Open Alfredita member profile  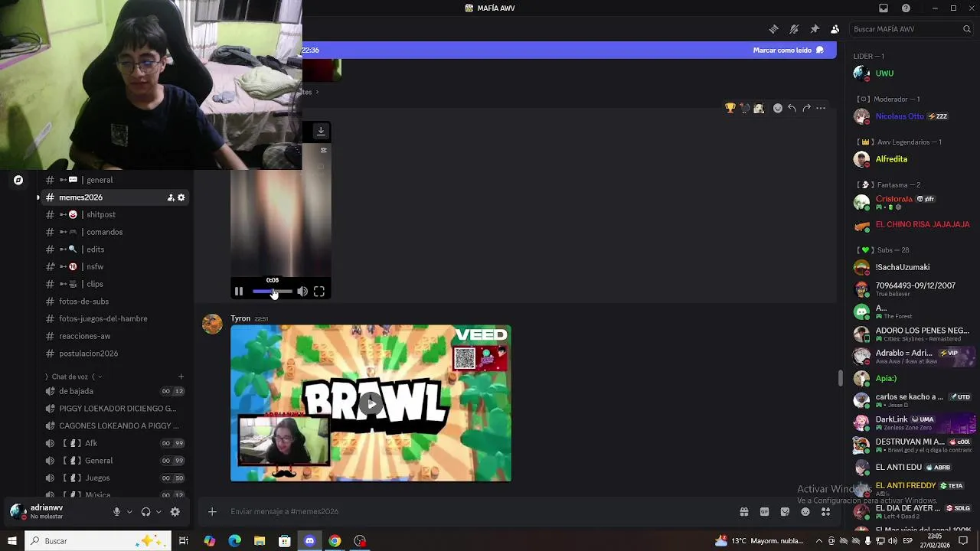[x=911, y=159]
